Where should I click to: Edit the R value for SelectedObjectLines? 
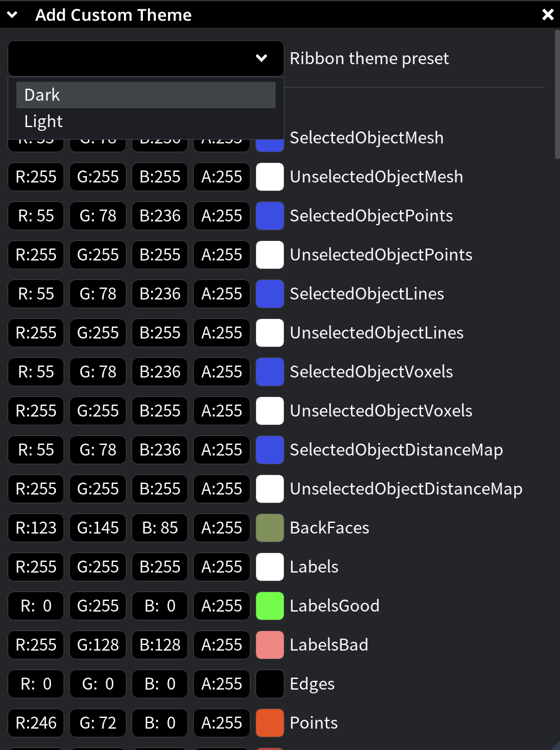(x=36, y=294)
